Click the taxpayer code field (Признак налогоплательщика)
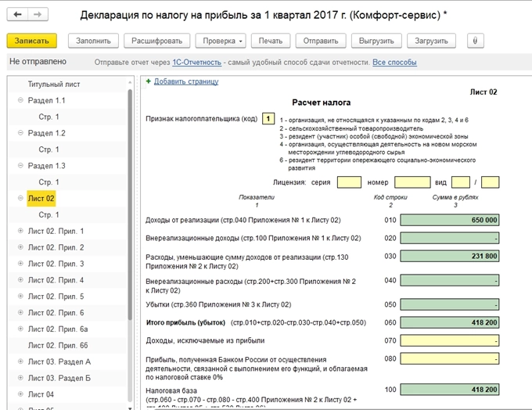Viewport: 532px width, 410px height. click(268, 119)
